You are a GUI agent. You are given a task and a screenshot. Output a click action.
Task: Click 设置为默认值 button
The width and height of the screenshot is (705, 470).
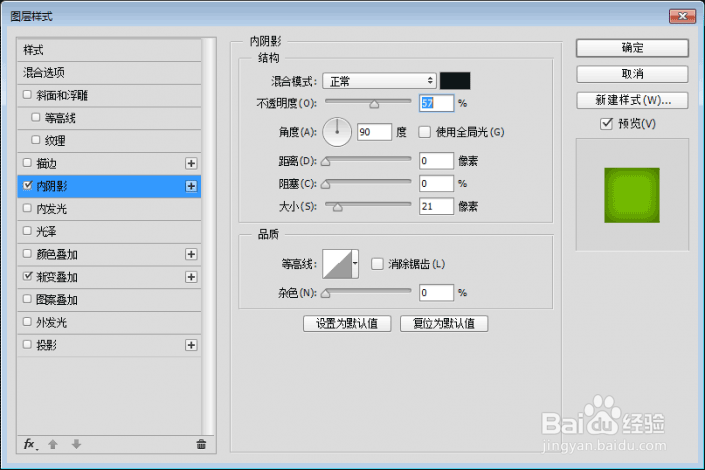pyautogui.click(x=347, y=323)
